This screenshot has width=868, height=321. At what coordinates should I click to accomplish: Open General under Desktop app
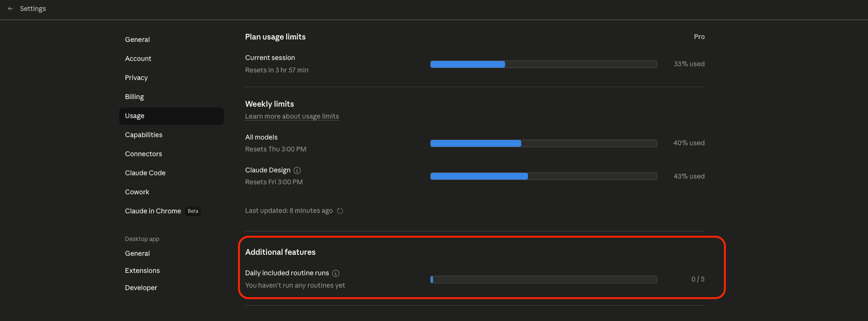(x=172, y=253)
